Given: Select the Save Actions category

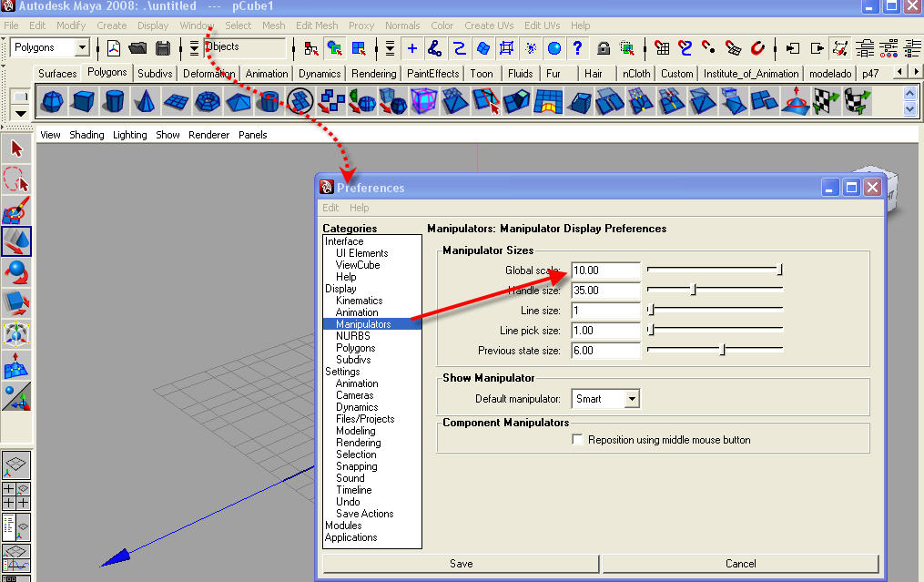Looking at the screenshot, I should (365, 514).
